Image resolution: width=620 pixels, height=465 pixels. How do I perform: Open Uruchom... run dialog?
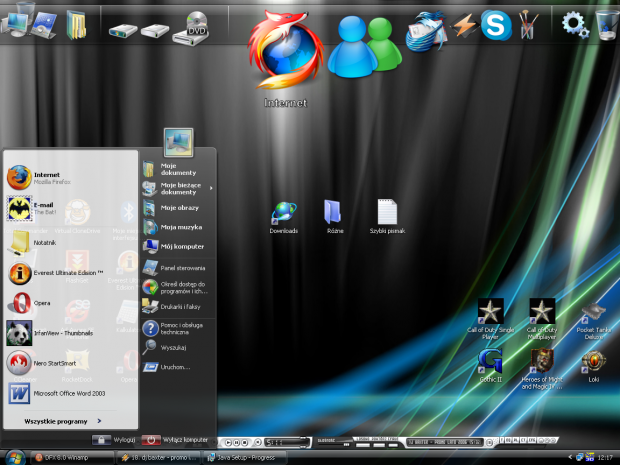(178, 367)
